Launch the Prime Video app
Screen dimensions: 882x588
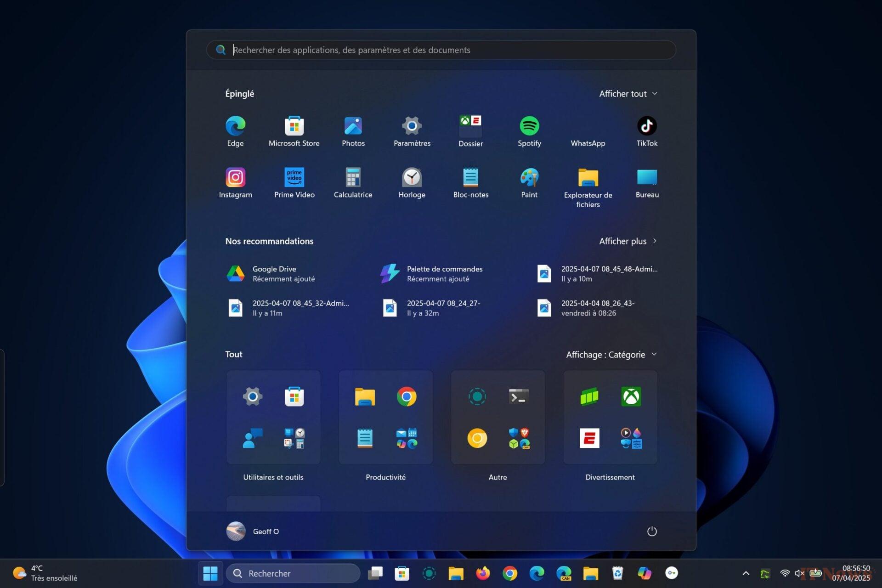[x=294, y=178]
